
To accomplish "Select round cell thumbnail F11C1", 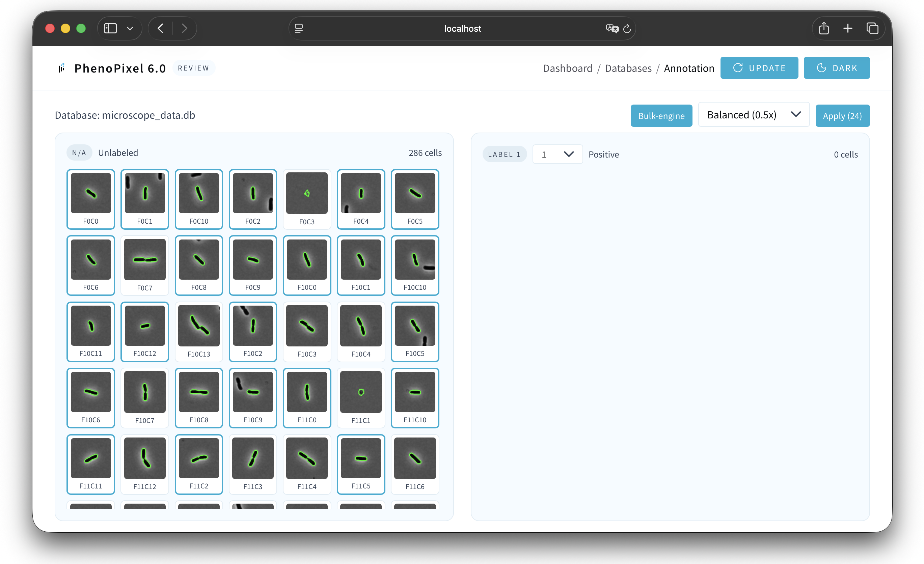I will 361,392.
